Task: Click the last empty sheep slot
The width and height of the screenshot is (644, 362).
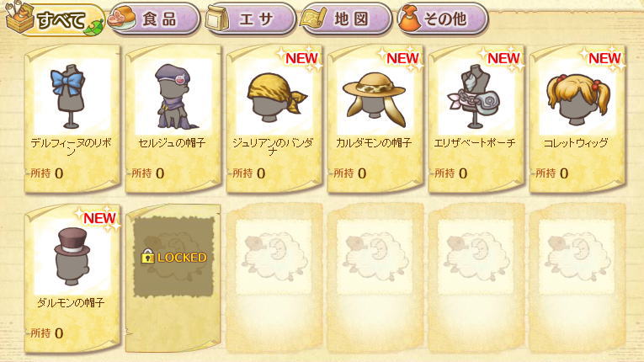Action: pos(577,278)
